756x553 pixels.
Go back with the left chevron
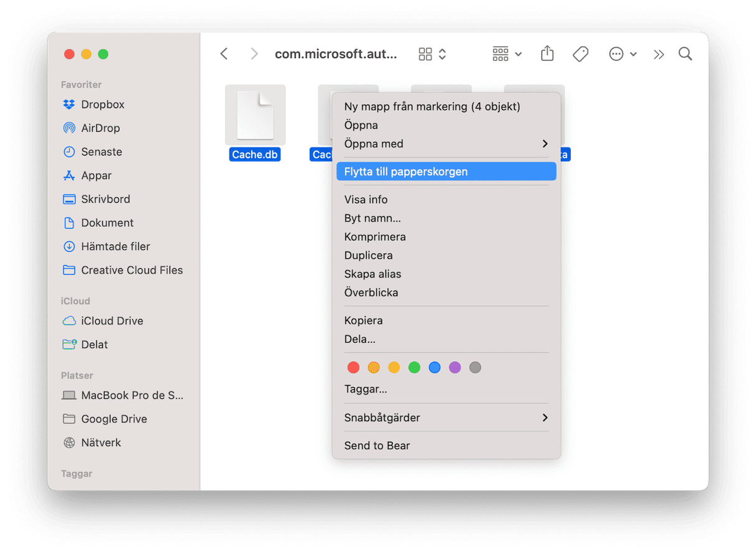[224, 54]
